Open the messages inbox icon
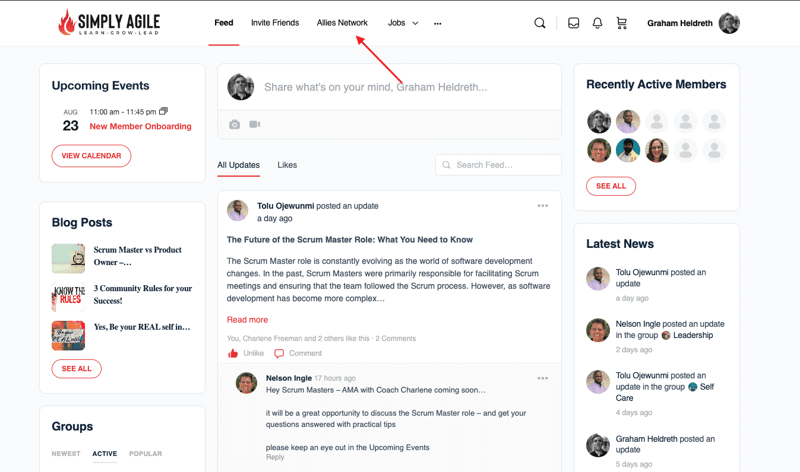 573,23
